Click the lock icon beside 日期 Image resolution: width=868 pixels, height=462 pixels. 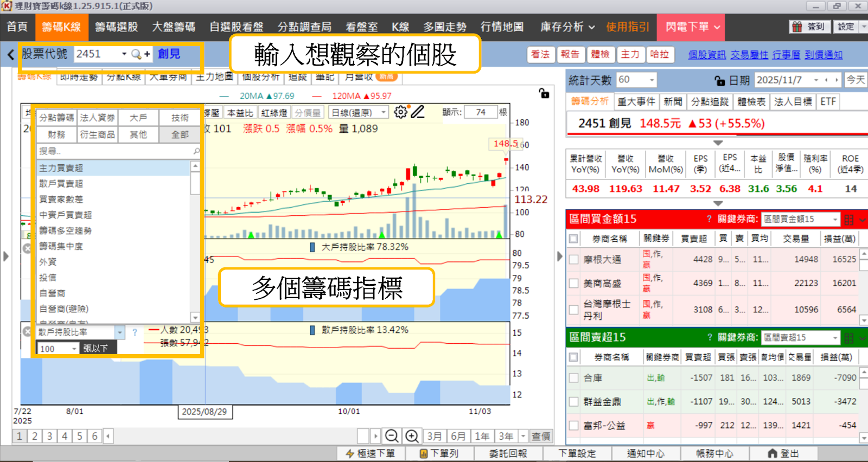720,80
